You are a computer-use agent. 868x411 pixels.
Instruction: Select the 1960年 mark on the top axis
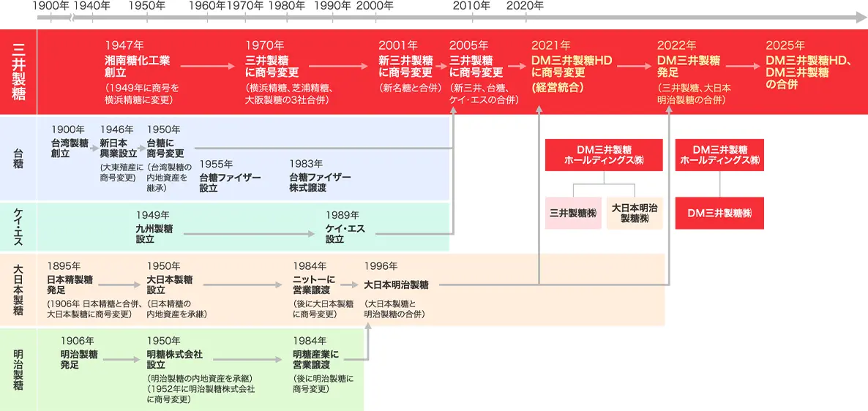click(x=207, y=6)
